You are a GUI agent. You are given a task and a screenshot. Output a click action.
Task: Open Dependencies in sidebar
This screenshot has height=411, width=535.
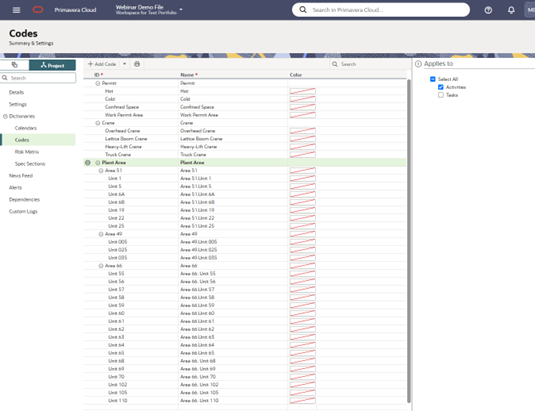coord(24,200)
